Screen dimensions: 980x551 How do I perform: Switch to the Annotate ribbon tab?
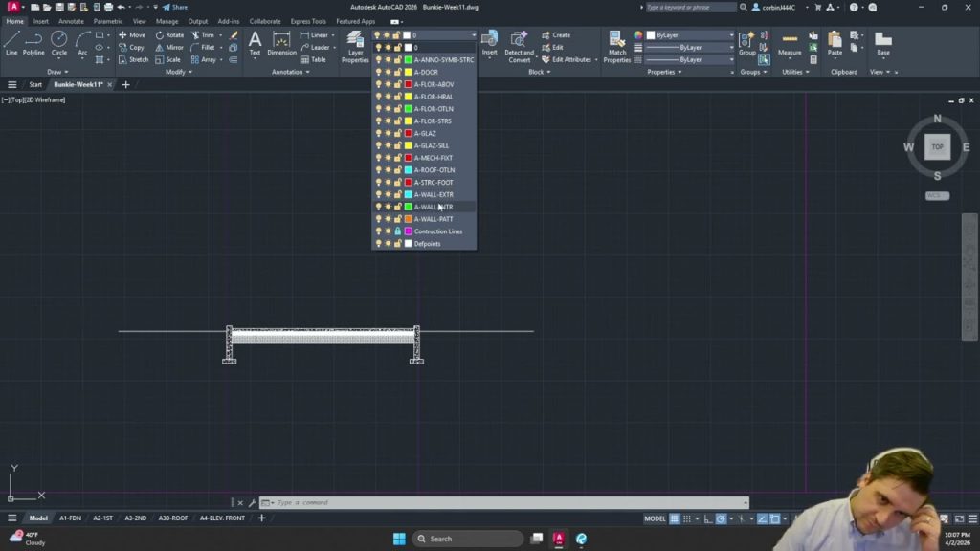click(x=71, y=21)
